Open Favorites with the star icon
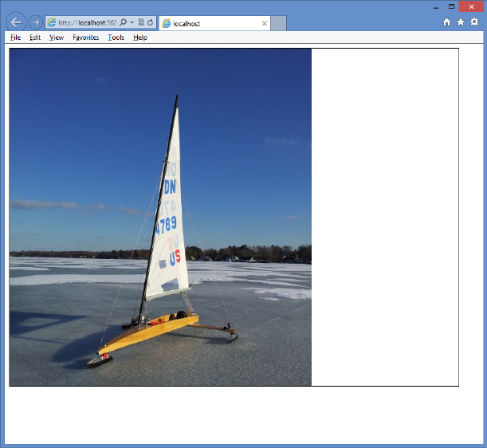 [x=460, y=22]
